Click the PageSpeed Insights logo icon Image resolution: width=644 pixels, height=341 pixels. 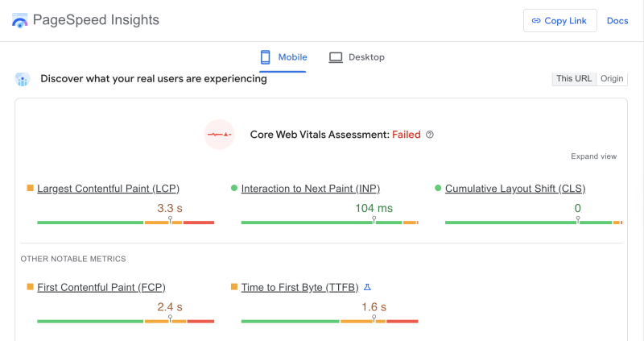coord(20,21)
